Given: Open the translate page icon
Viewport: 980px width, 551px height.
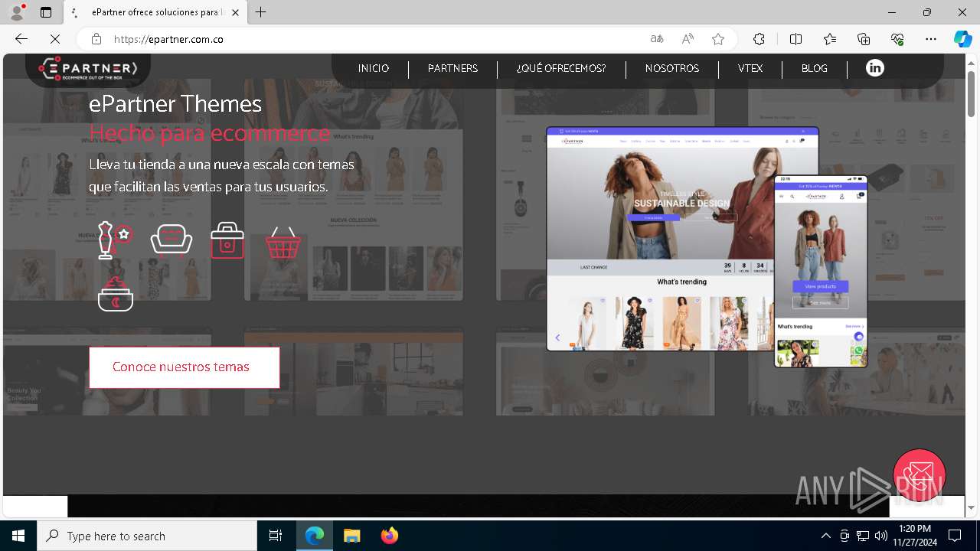Looking at the screenshot, I should [657, 39].
